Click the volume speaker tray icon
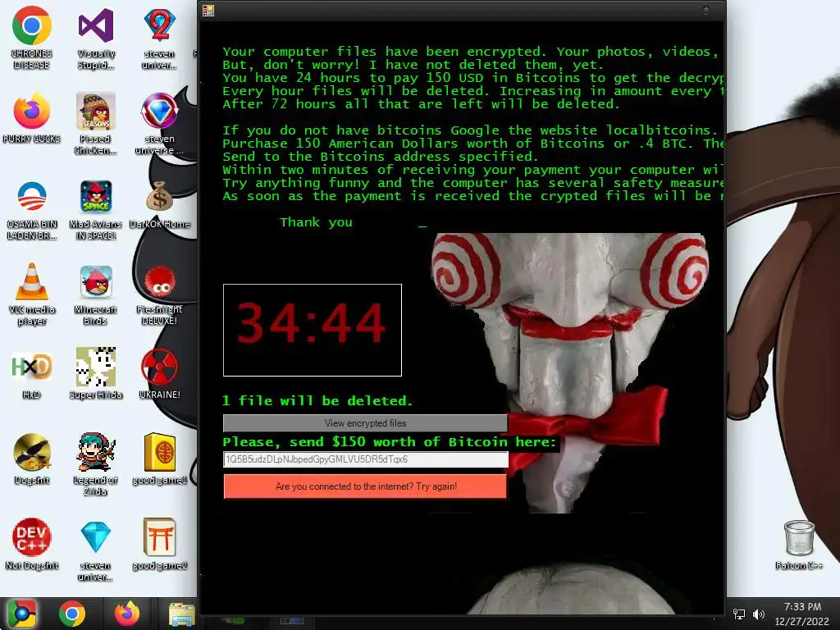The image size is (840, 630). point(759,614)
